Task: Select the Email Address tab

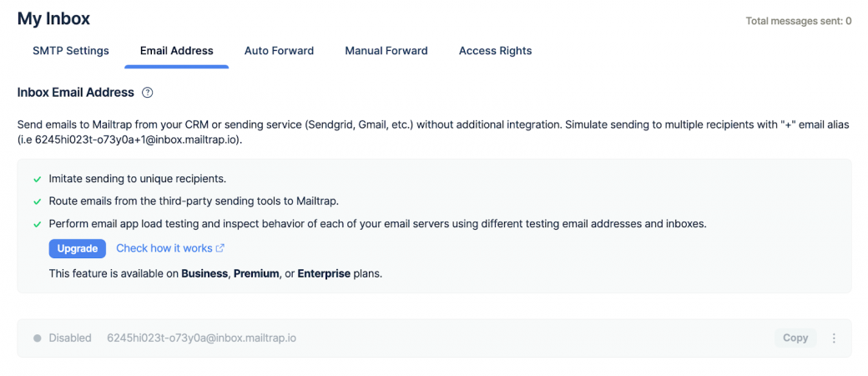Action: pos(176,51)
